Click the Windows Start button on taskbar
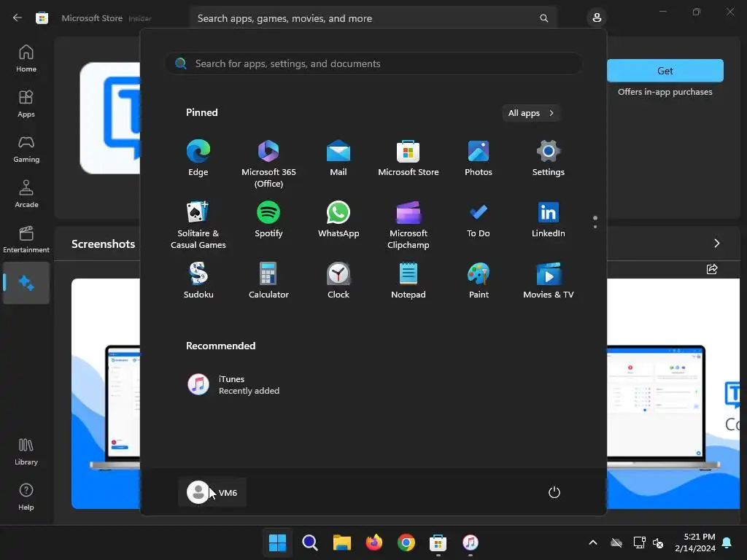This screenshot has height=560, width=747. click(277, 542)
